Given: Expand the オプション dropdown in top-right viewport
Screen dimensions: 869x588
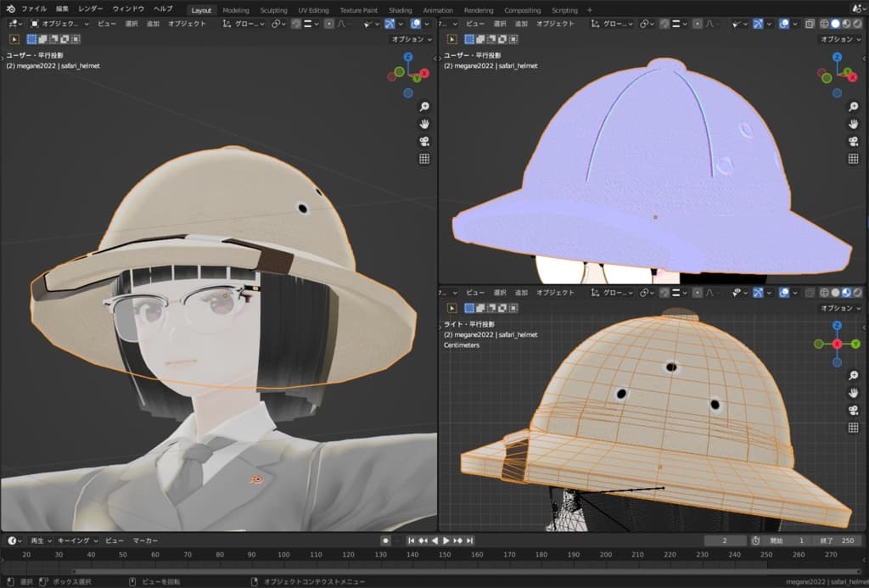Looking at the screenshot, I should pyautogui.click(x=839, y=39).
